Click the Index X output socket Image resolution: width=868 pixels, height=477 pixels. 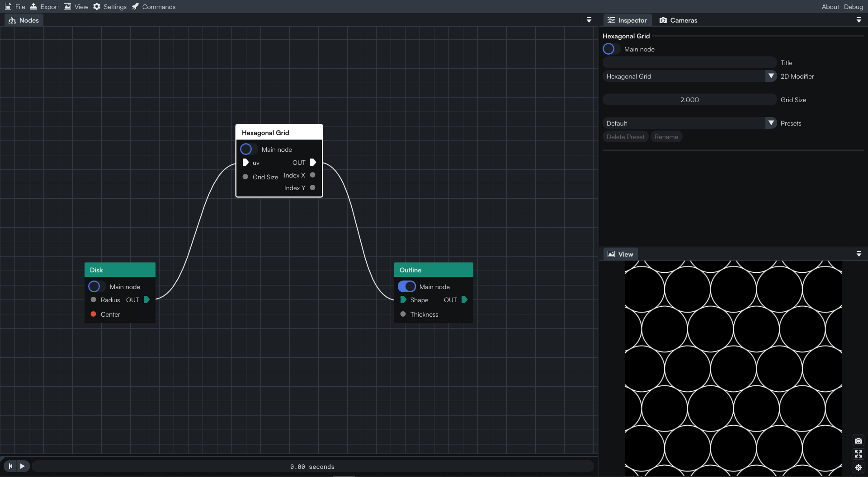(x=312, y=175)
